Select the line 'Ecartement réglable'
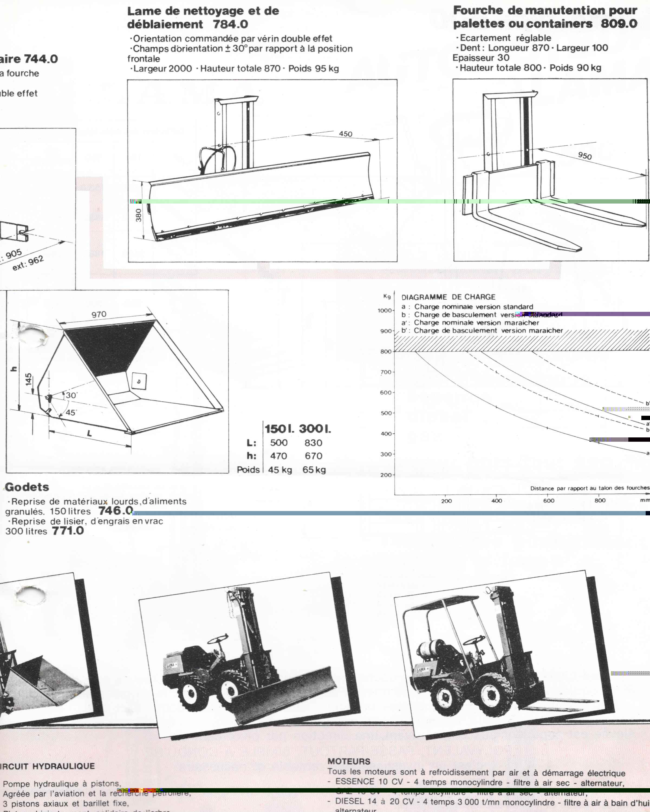 tap(503, 38)
